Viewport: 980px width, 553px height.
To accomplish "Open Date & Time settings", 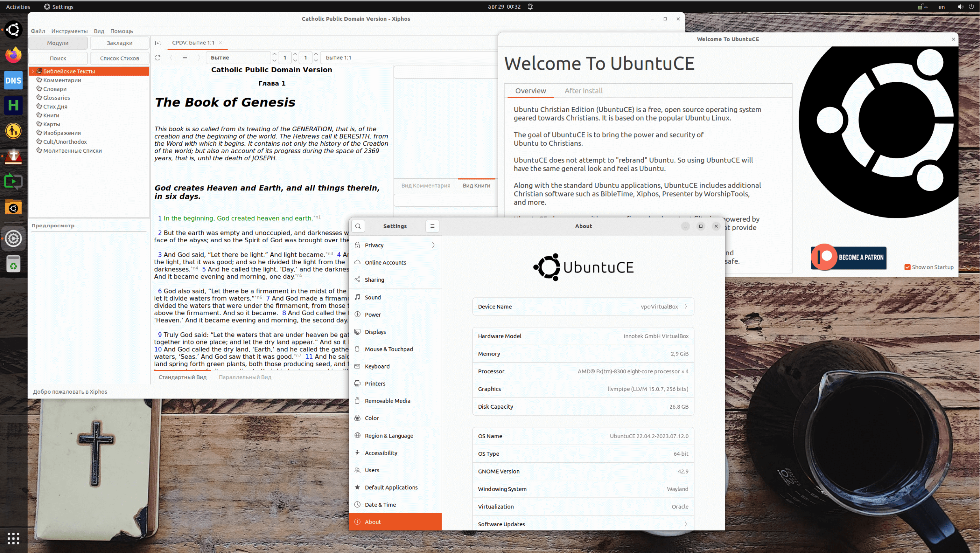I will pos(395,504).
